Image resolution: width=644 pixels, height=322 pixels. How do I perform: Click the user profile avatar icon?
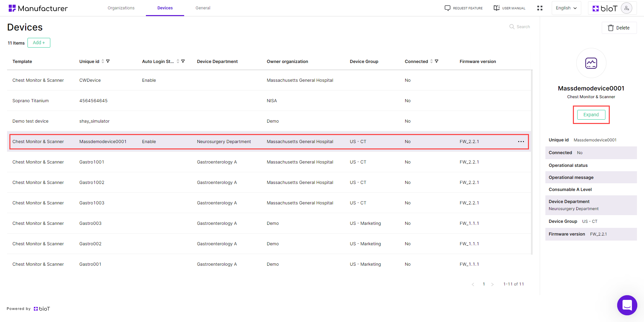pyautogui.click(x=626, y=8)
